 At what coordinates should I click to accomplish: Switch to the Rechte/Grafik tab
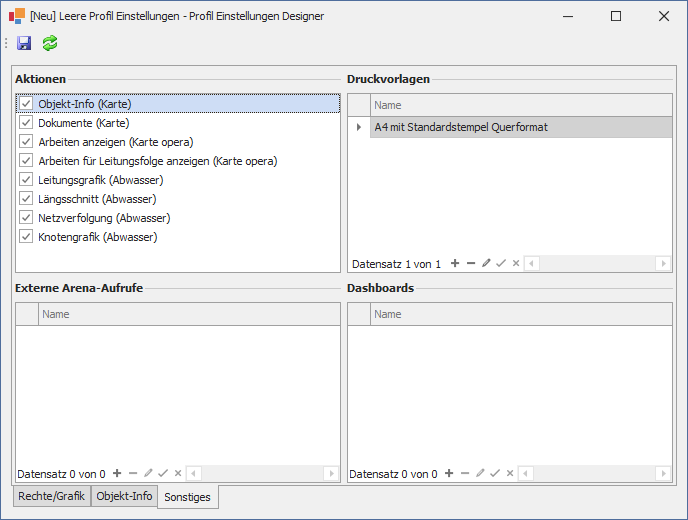(x=51, y=496)
